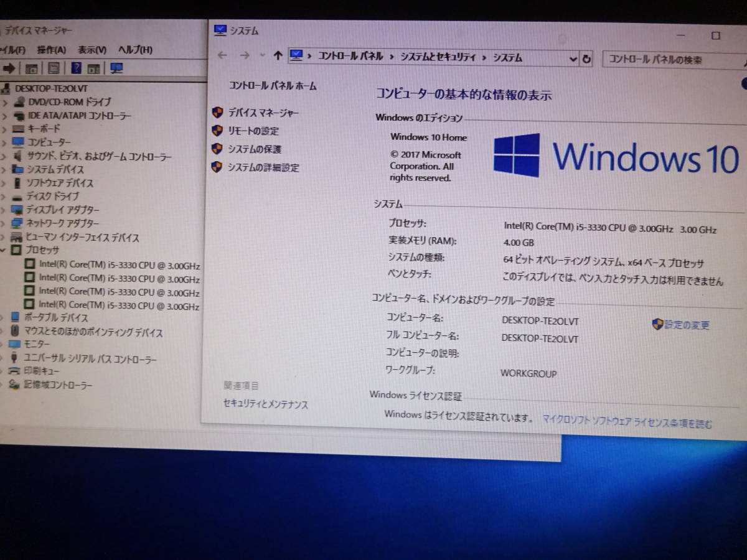The width and height of the screenshot is (747, 560).
Task: Refresh the System window address bar
Action: tap(586, 59)
